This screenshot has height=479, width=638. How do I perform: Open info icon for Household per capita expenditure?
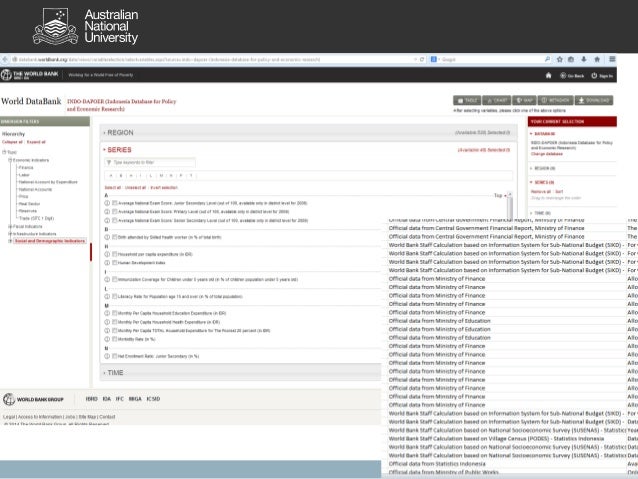coord(107,254)
